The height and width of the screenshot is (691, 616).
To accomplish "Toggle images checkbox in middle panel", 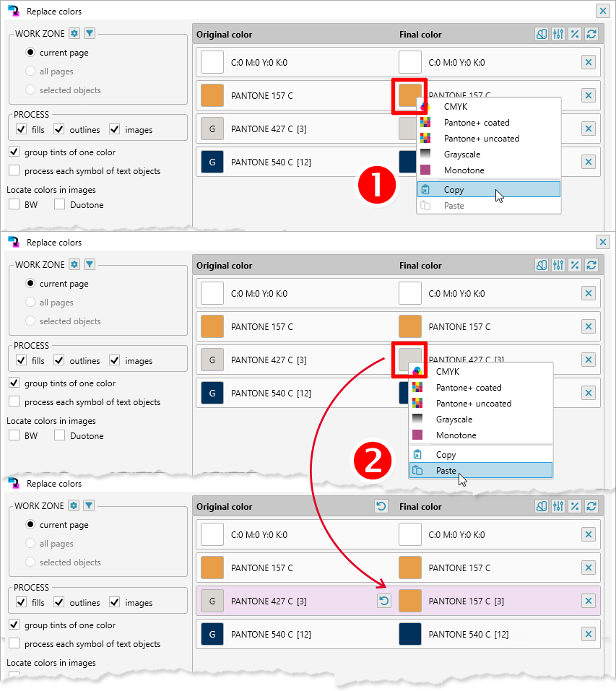I will (x=115, y=360).
